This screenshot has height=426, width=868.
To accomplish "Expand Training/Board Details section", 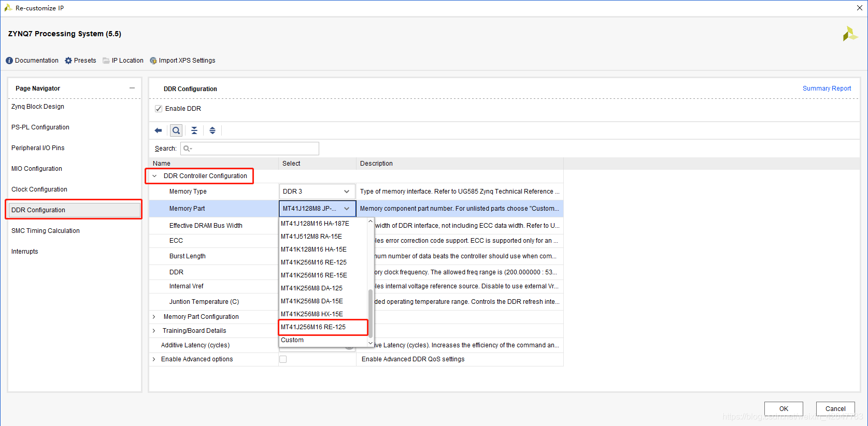I will coord(154,331).
